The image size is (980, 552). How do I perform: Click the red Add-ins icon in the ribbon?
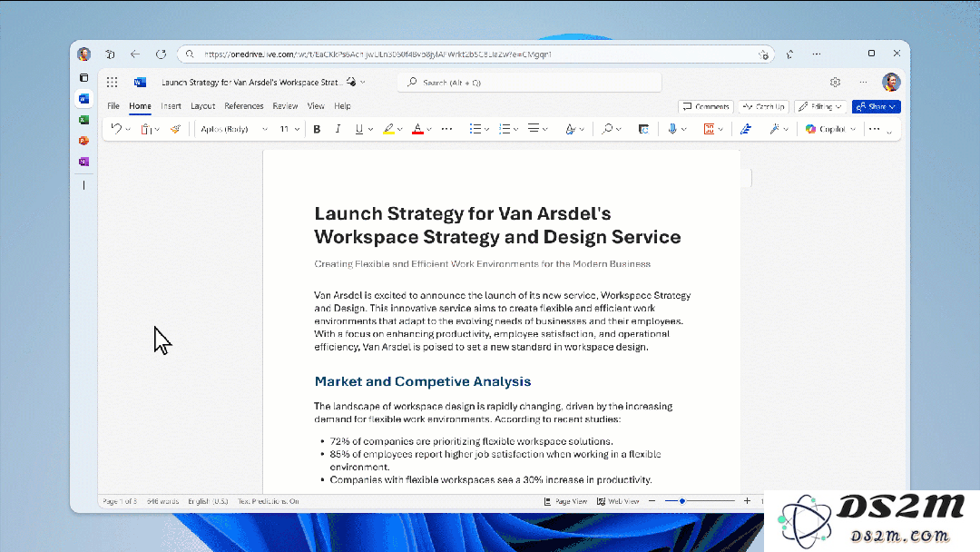click(x=709, y=129)
